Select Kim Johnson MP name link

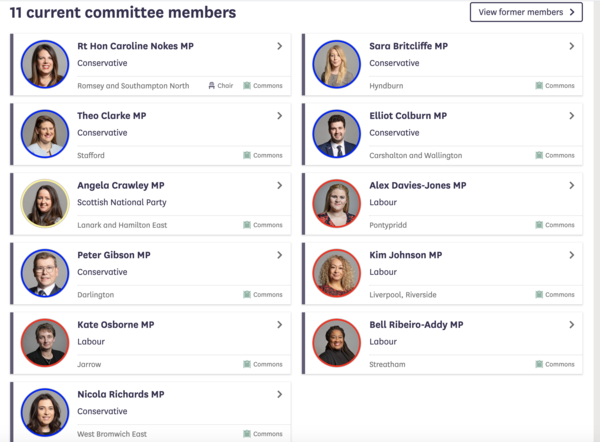click(405, 255)
